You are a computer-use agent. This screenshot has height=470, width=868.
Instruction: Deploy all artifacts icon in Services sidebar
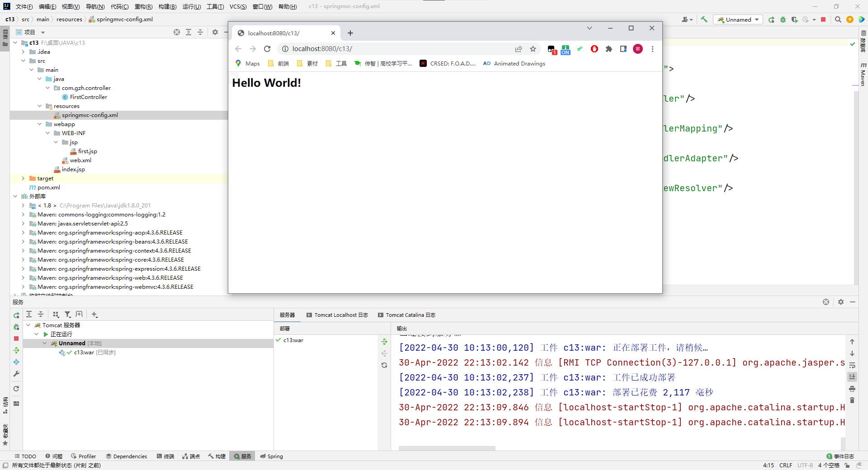pyautogui.click(x=16, y=350)
